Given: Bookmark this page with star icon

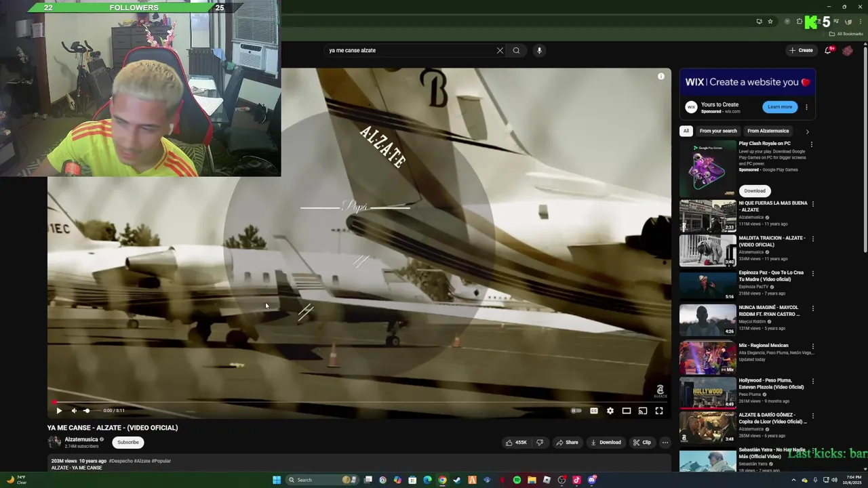Looking at the screenshot, I should [770, 22].
